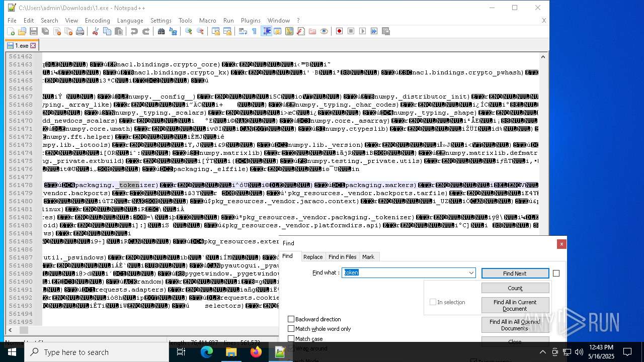Undo the last action from the toolbar

[x=134, y=31]
